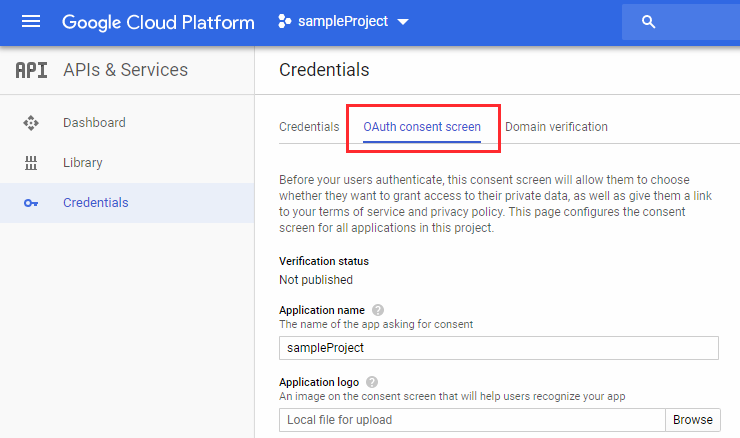Click the API logo icon
The image size is (740, 438).
point(31,70)
